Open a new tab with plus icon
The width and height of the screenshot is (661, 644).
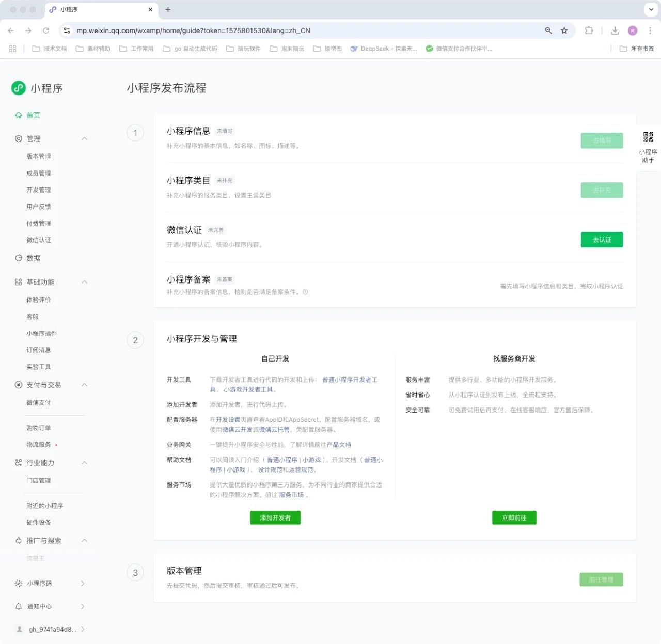pos(168,9)
